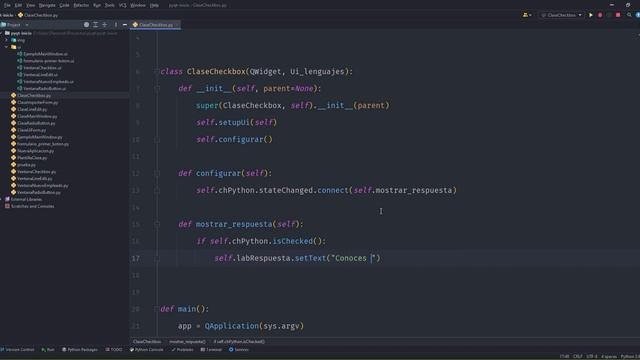Open VentanaLineEdit.py file
Image resolution: width=640 pixels, height=360 pixels.
(31, 179)
